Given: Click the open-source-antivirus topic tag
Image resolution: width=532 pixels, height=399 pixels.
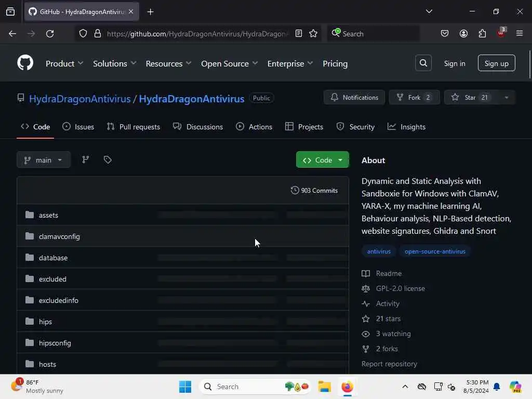Looking at the screenshot, I should point(435,251).
